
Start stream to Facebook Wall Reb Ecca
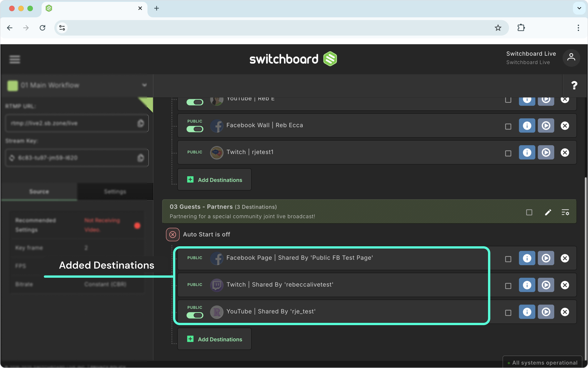pos(546,126)
